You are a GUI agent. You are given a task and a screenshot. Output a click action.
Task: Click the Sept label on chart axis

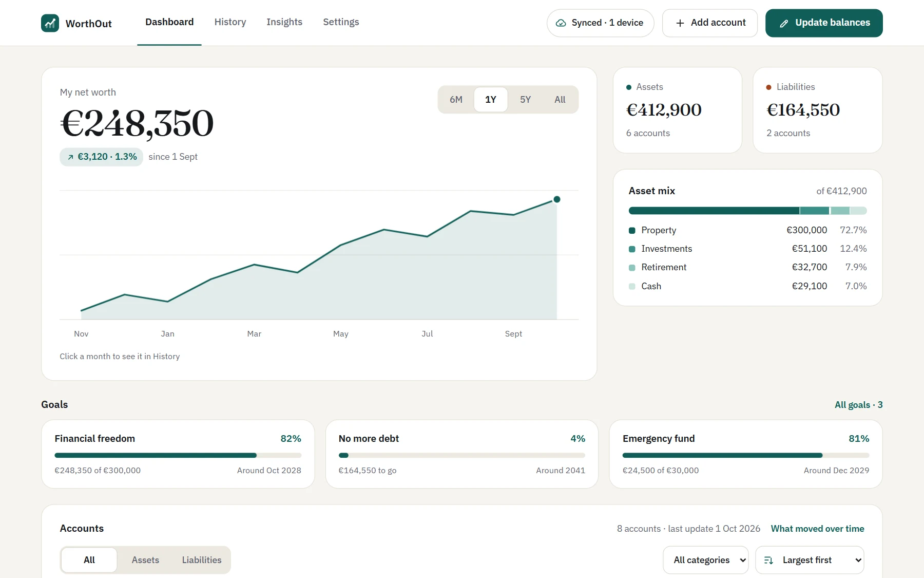pos(513,334)
